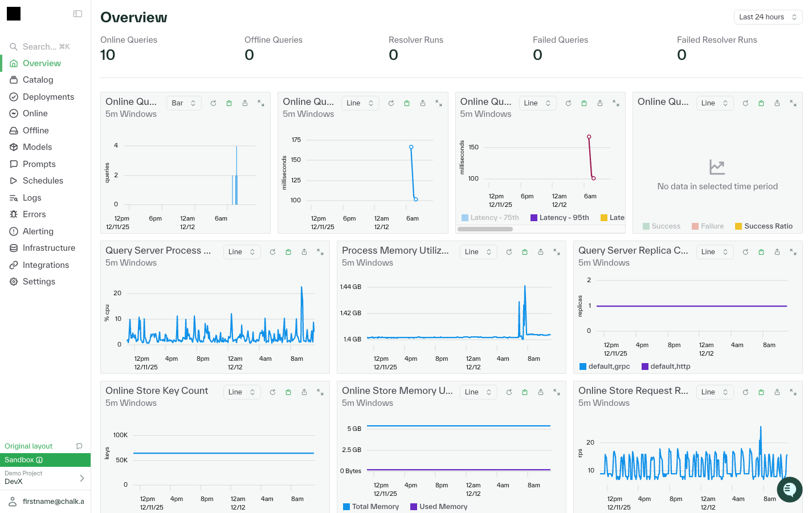Image resolution: width=812 pixels, height=513 pixels.
Task: Click the purple Latency - 95th legend swatch
Action: [534, 218]
